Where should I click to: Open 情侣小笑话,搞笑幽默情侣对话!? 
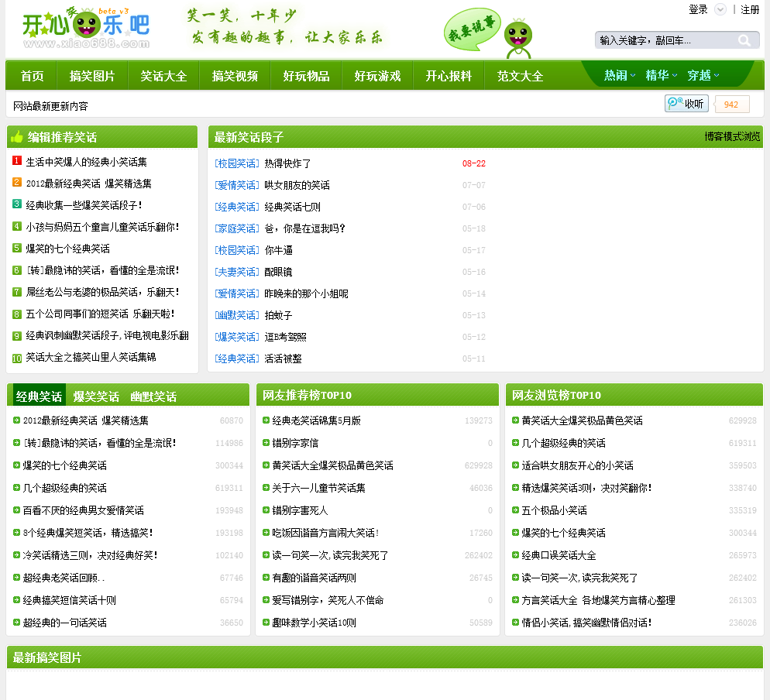(x=587, y=623)
